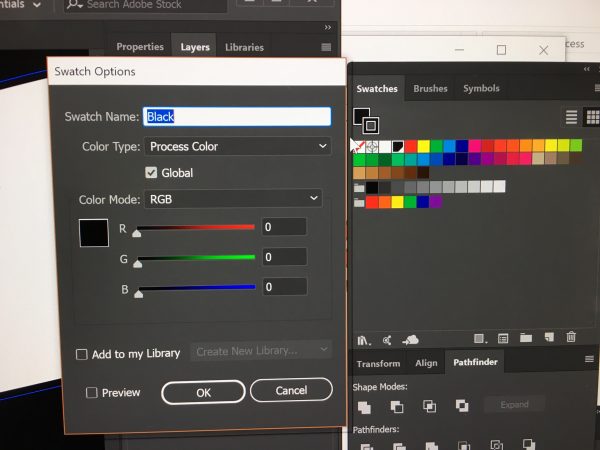Select the Unite shape mode icon
Viewport: 600px width, 450px height.
(x=364, y=406)
